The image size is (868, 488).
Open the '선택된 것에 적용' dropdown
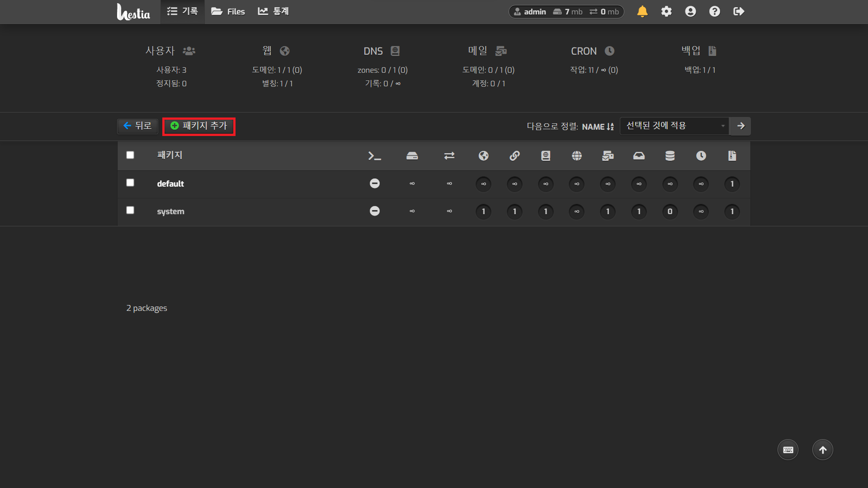pyautogui.click(x=674, y=126)
